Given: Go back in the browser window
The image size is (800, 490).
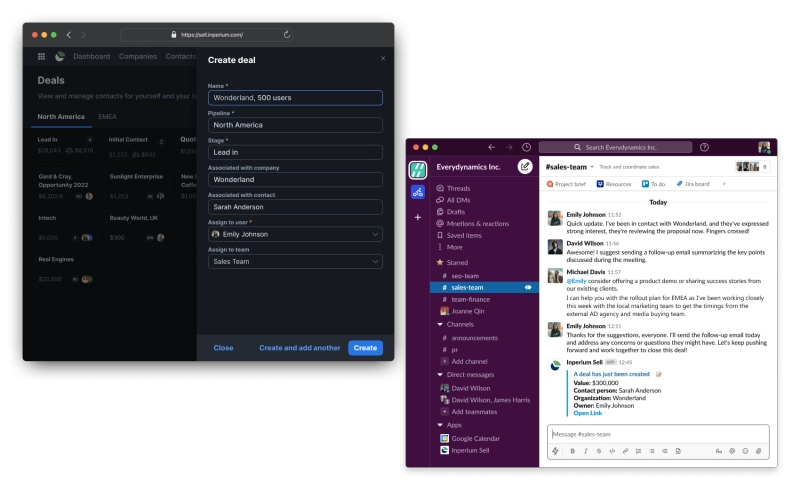Looking at the screenshot, I should 69,35.
